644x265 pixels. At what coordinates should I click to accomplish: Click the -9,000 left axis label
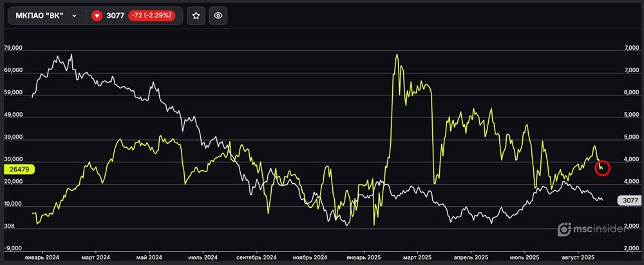tap(13, 248)
